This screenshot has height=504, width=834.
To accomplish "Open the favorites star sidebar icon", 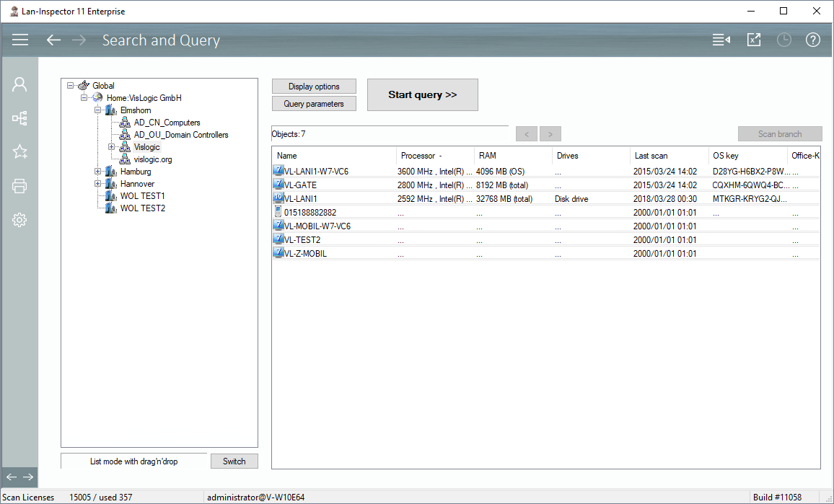I will tap(19, 151).
